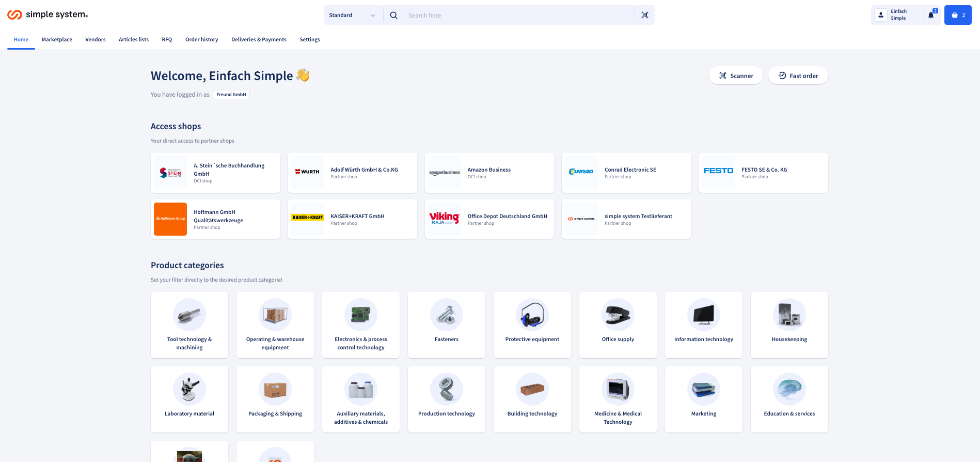Click the simple system Testlieferant name

[x=638, y=217]
